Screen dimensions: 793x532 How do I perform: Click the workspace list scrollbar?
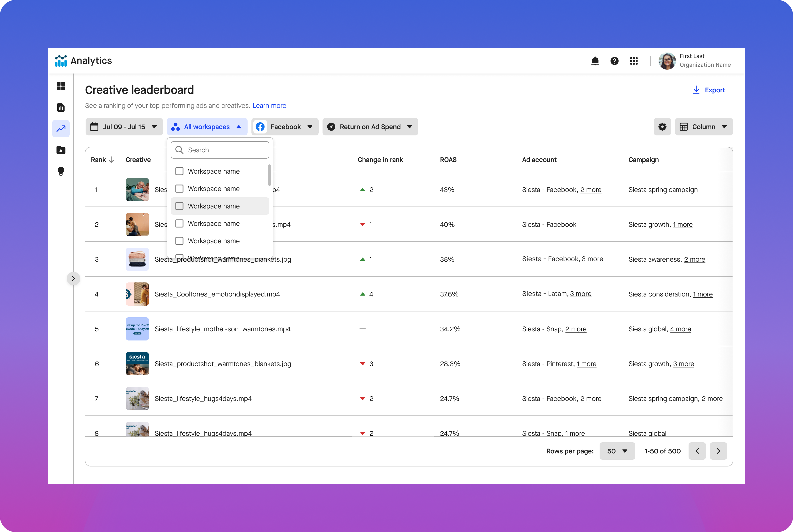coord(269,175)
